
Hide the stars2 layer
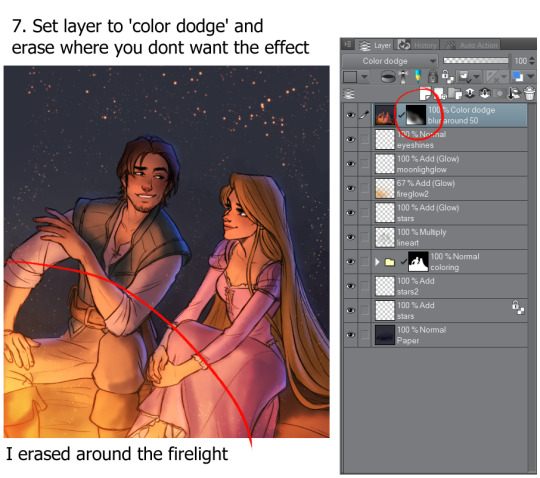click(x=351, y=286)
